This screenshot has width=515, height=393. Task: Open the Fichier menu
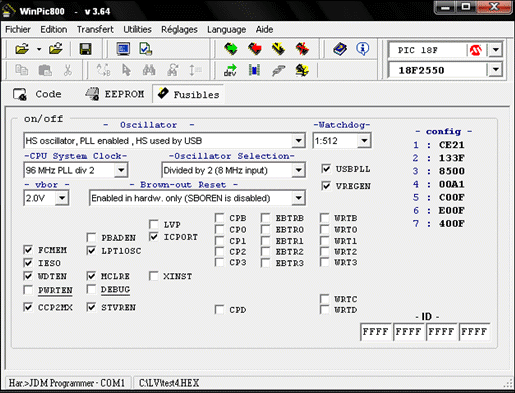point(18,29)
